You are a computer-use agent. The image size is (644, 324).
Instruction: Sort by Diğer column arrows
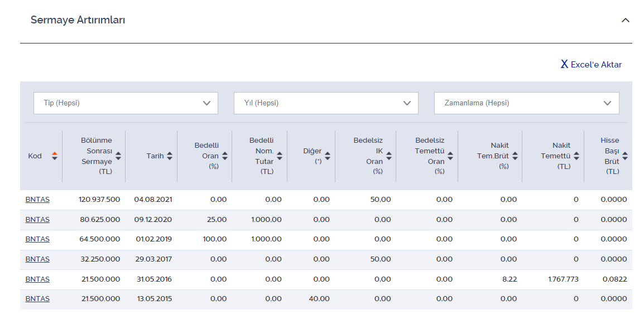point(328,156)
